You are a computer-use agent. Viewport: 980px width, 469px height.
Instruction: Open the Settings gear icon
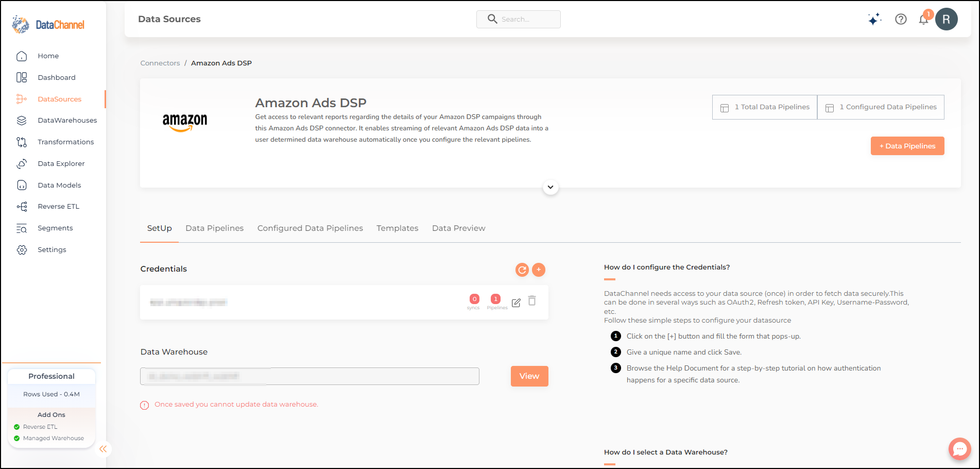(22, 249)
